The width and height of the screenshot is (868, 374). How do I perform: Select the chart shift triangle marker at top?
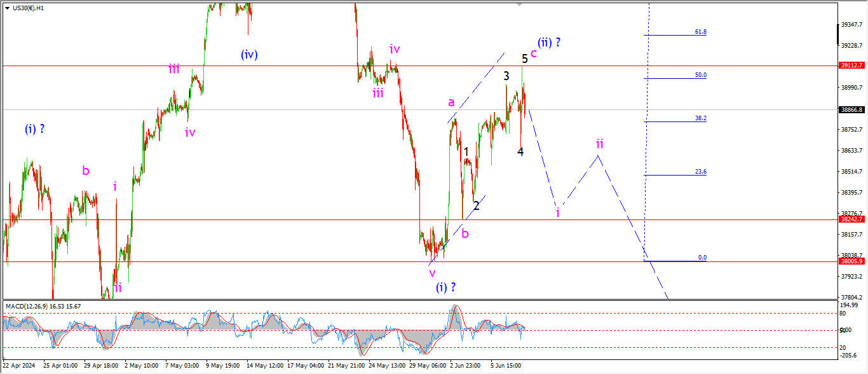pos(520,5)
